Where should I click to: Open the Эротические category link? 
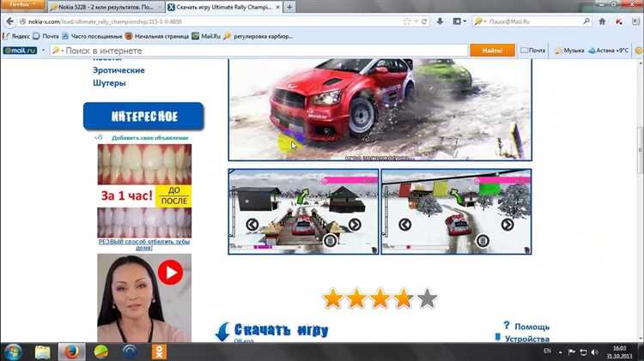pos(118,70)
